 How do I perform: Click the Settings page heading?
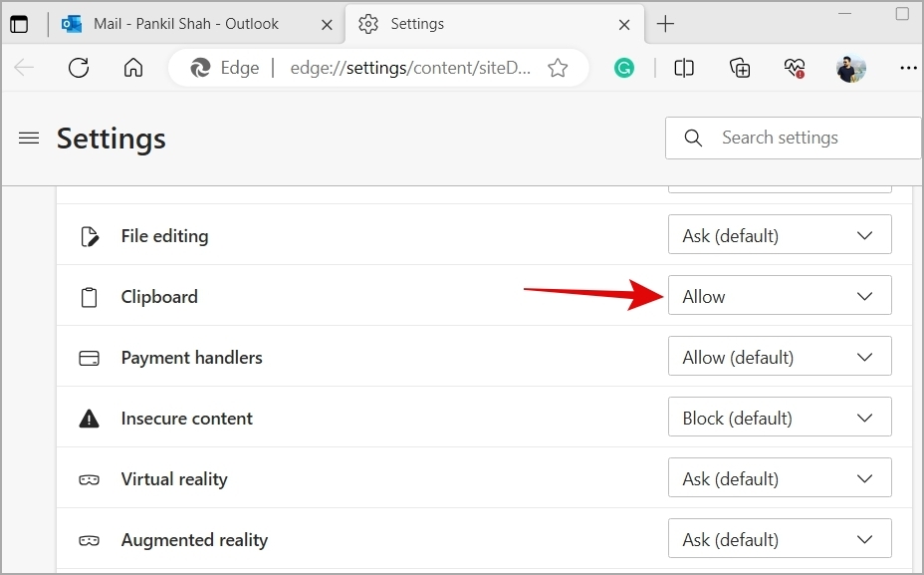click(x=111, y=139)
